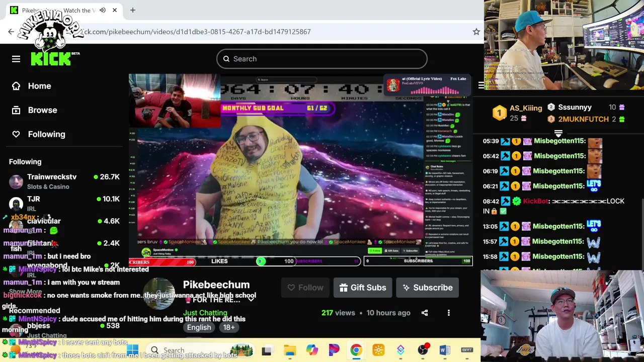The width and height of the screenshot is (644, 362).
Task: Follow the Pikebeechum channel
Action: (305, 288)
